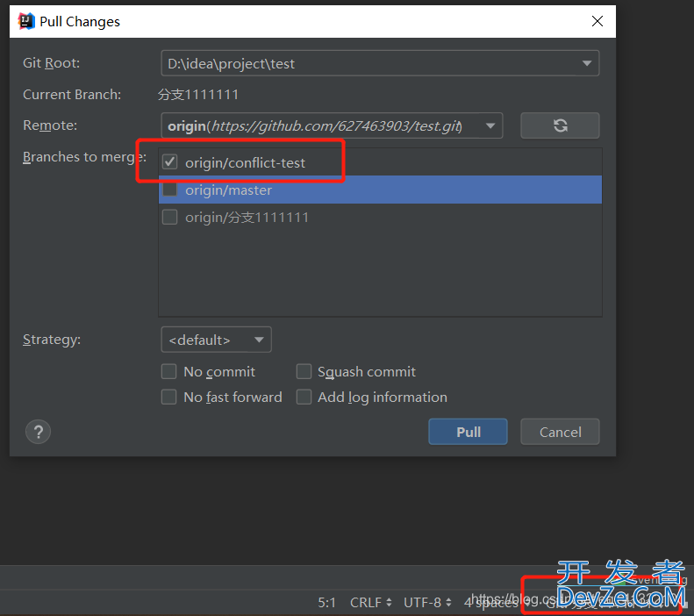The width and height of the screenshot is (694, 616).
Task: Open the UTF-8 encoding selector
Action: click(427, 602)
